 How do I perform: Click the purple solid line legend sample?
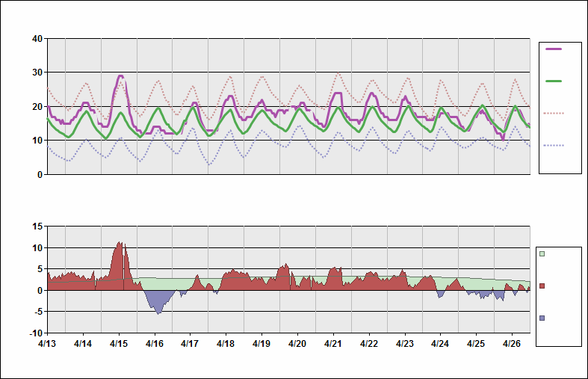coord(554,49)
